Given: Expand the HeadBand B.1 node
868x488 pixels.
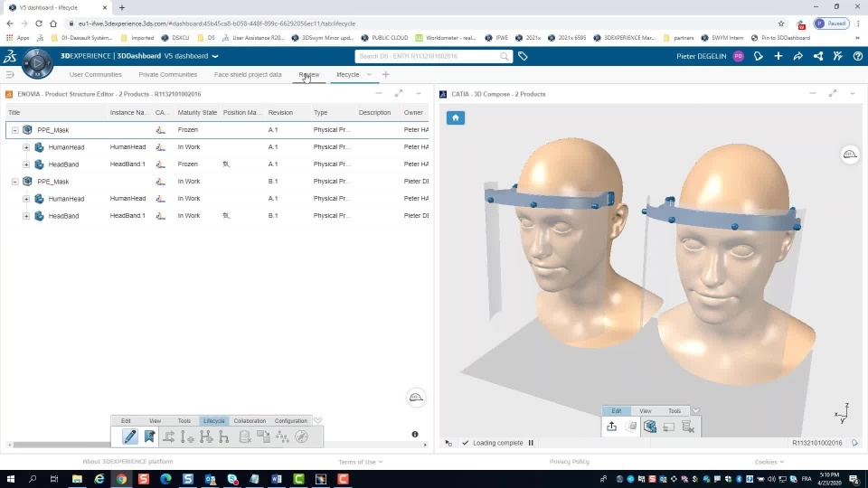Looking at the screenshot, I should (x=26, y=216).
